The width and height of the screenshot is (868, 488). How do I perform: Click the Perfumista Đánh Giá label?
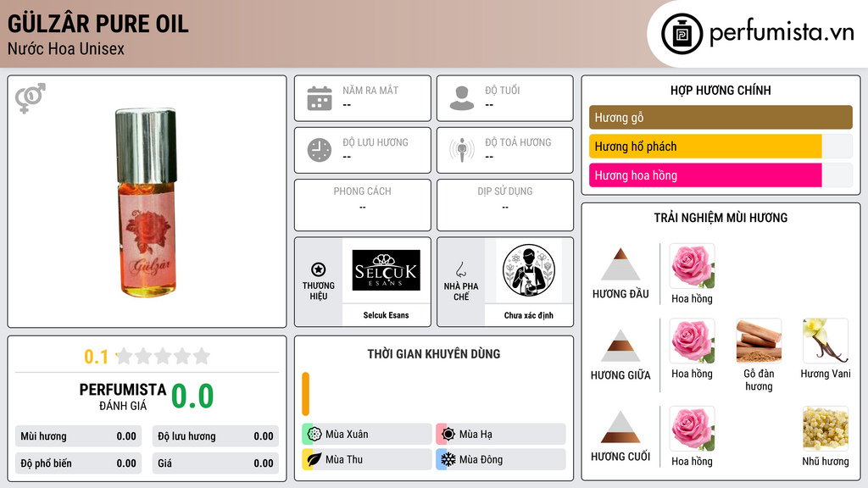click(122, 396)
